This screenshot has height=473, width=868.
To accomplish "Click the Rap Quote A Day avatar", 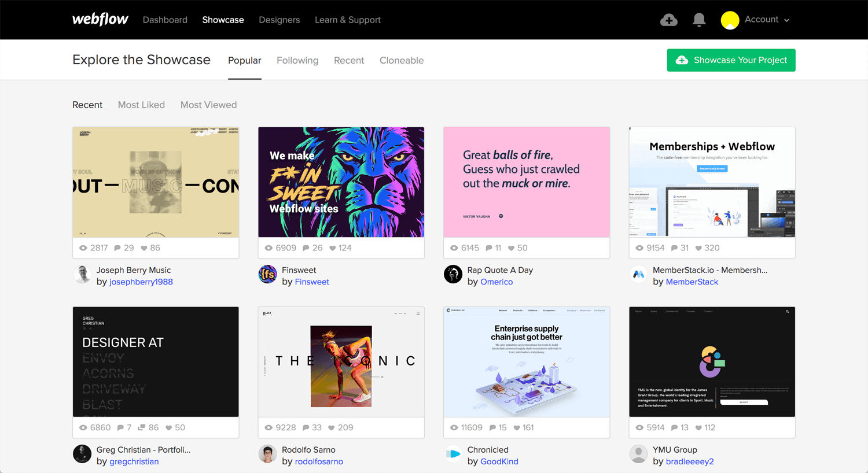I will pos(453,274).
